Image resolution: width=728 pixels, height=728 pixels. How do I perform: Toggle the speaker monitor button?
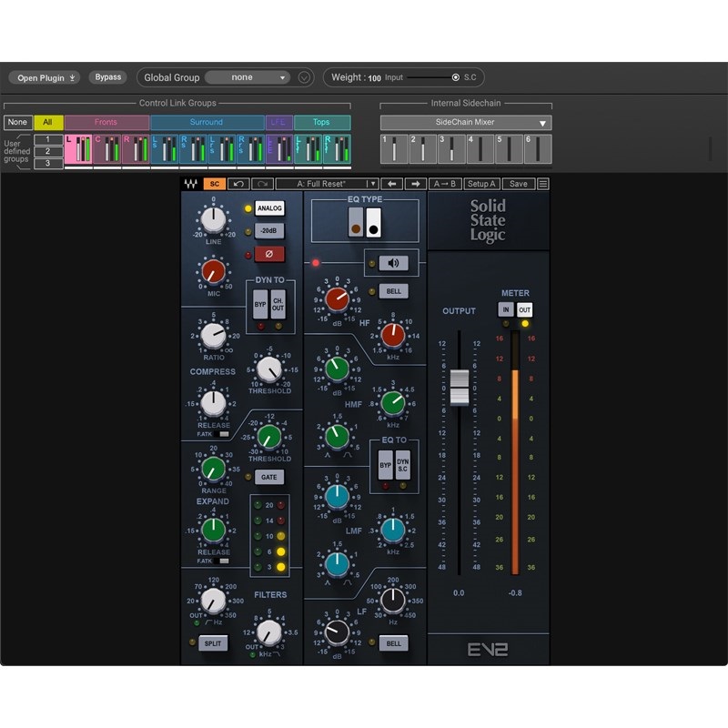click(393, 263)
